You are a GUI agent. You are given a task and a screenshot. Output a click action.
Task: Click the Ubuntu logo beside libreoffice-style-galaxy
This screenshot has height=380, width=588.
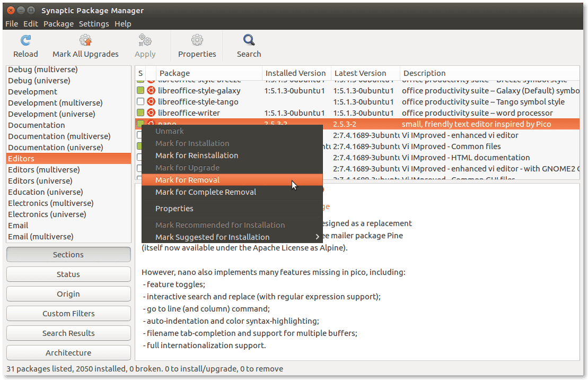tap(151, 91)
